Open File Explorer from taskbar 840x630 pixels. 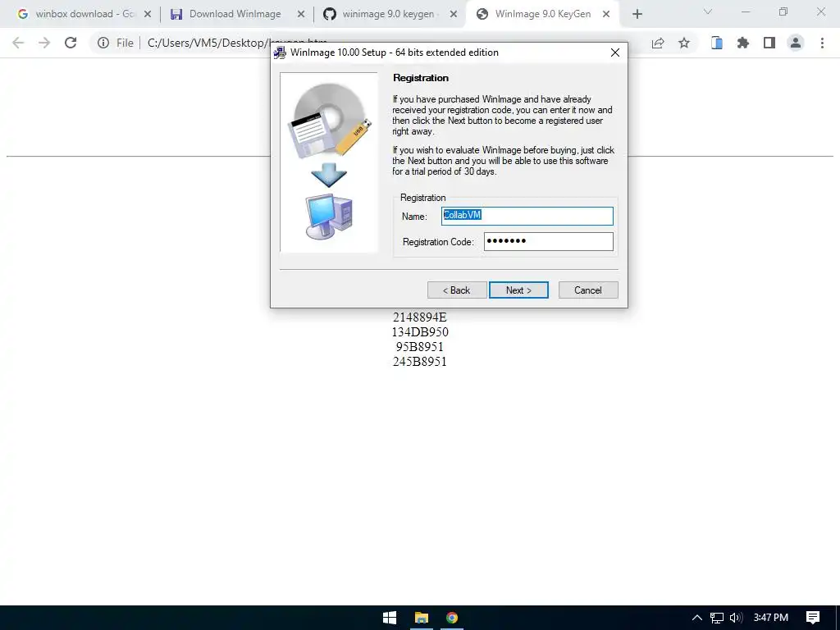pos(422,618)
